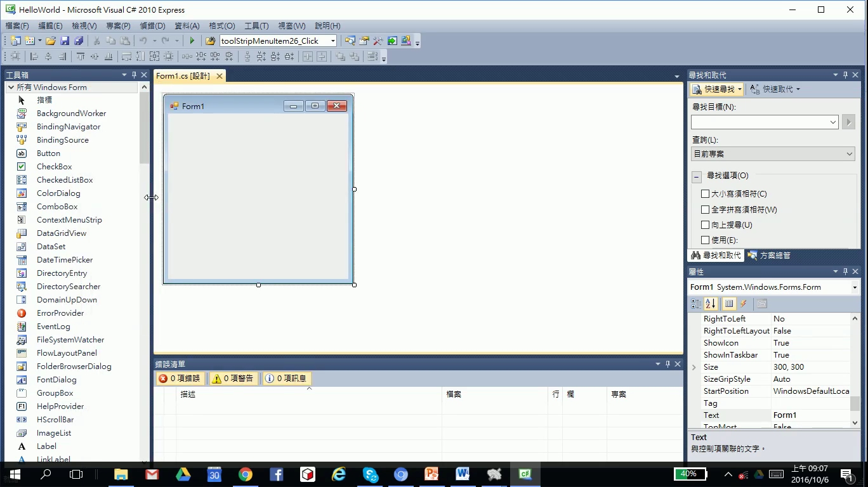This screenshot has height=487, width=868.
Task: Open Visual C# from the taskbar
Action: [x=525, y=474]
